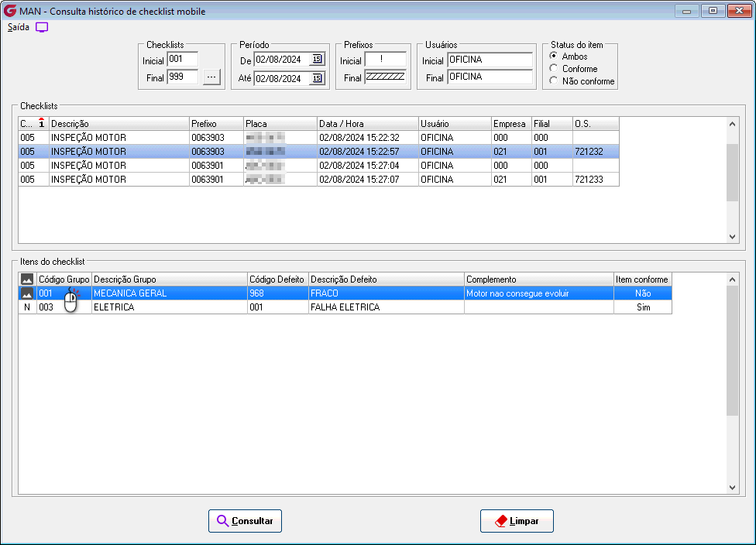The image size is (756, 545).
Task: Sort by the Usuário column header
Action: pos(455,124)
